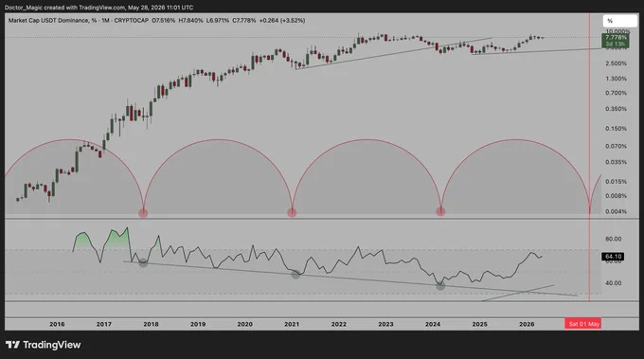Image resolution: width=644 pixels, height=359 pixels.
Task: Click the 0.700% price axis label
Action: tap(617, 93)
